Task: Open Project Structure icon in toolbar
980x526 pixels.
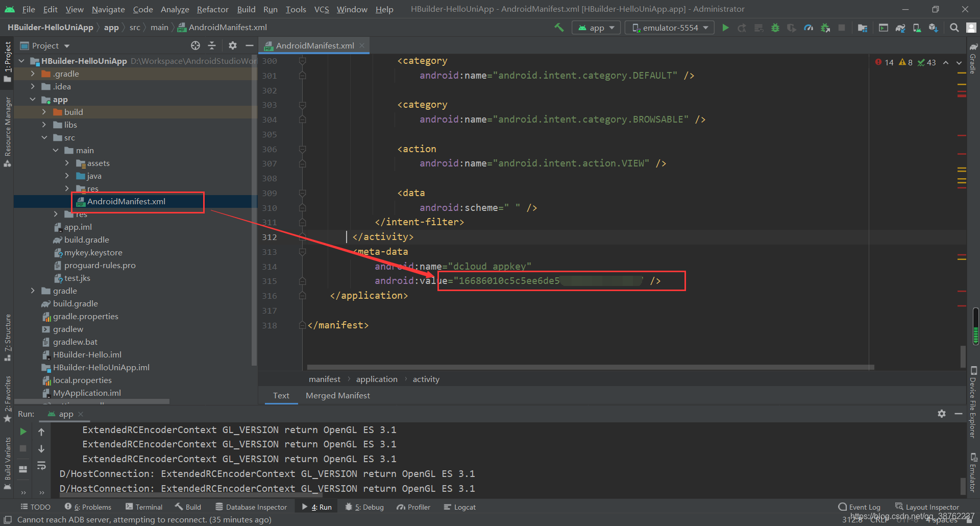Action: pyautogui.click(x=863, y=28)
